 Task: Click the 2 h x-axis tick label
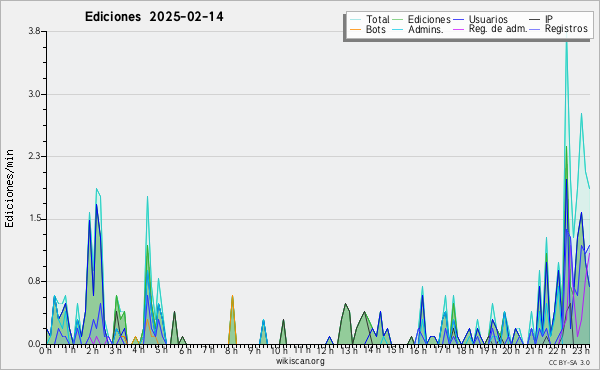(x=92, y=350)
